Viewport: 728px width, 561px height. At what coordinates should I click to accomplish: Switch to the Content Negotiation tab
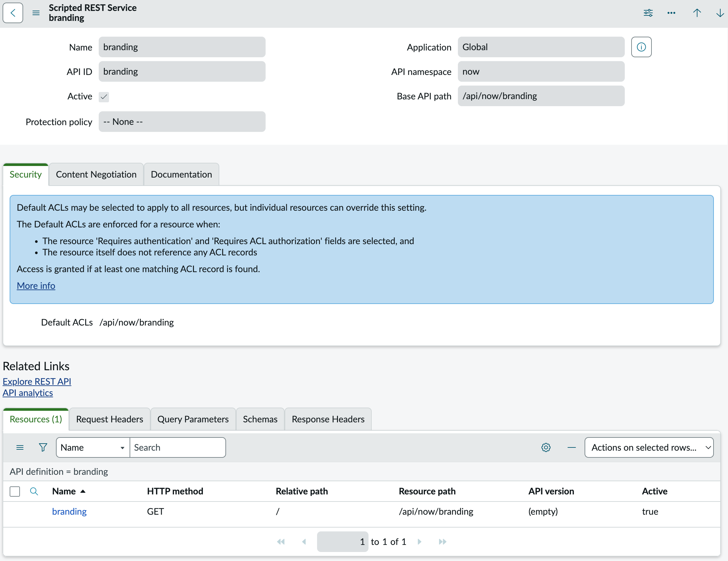pos(96,174)
